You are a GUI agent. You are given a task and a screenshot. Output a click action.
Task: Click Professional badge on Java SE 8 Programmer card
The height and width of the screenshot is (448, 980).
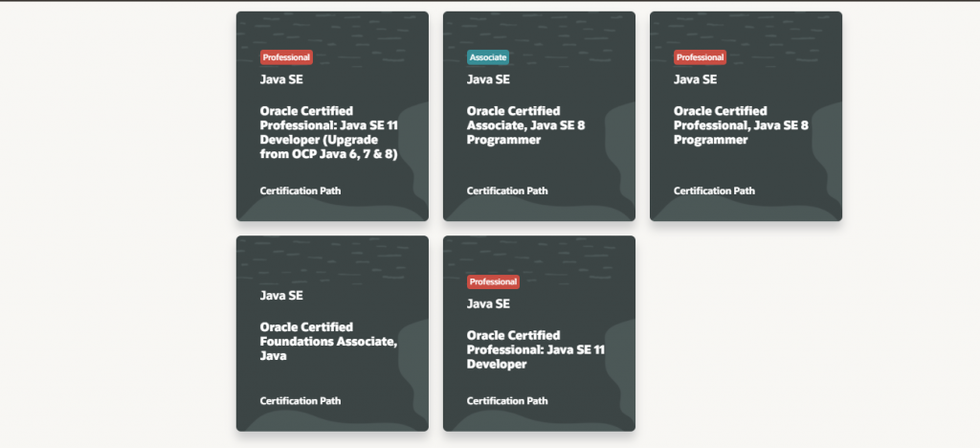(700, 57)
